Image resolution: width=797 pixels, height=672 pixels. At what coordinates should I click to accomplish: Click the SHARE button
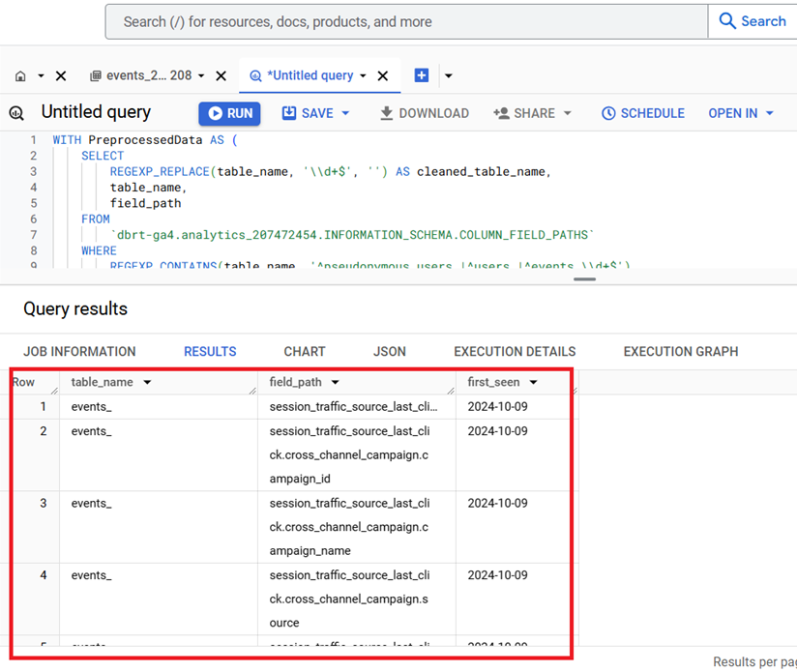pyautogui.click(x=524, y=113)
